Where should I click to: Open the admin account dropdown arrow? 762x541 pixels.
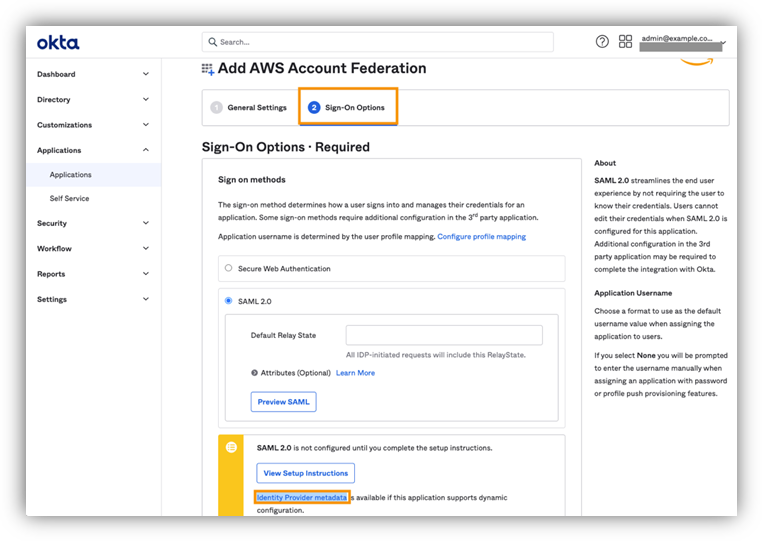point(724,43)
